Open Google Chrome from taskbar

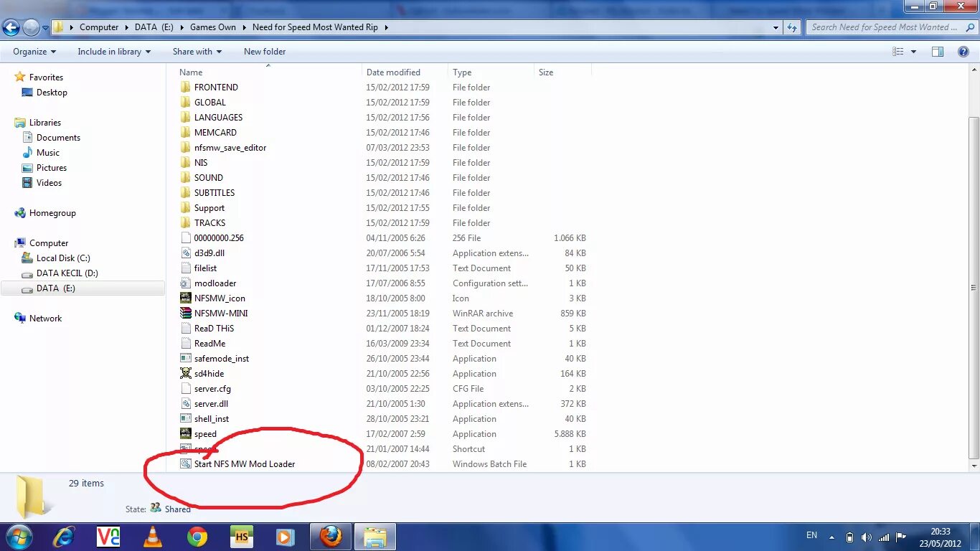click(197, 537)
